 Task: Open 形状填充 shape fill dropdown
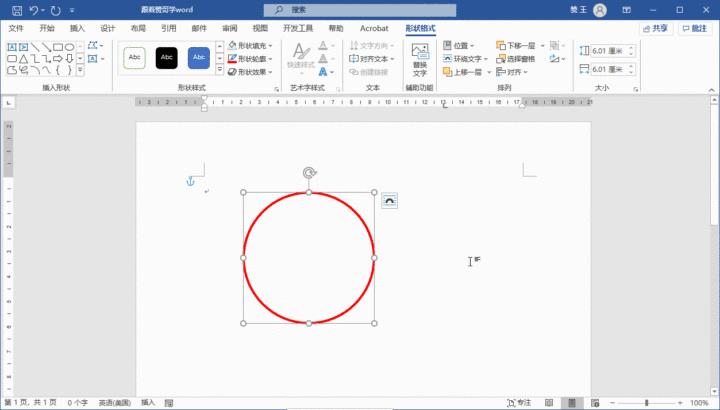pos(250,45)
